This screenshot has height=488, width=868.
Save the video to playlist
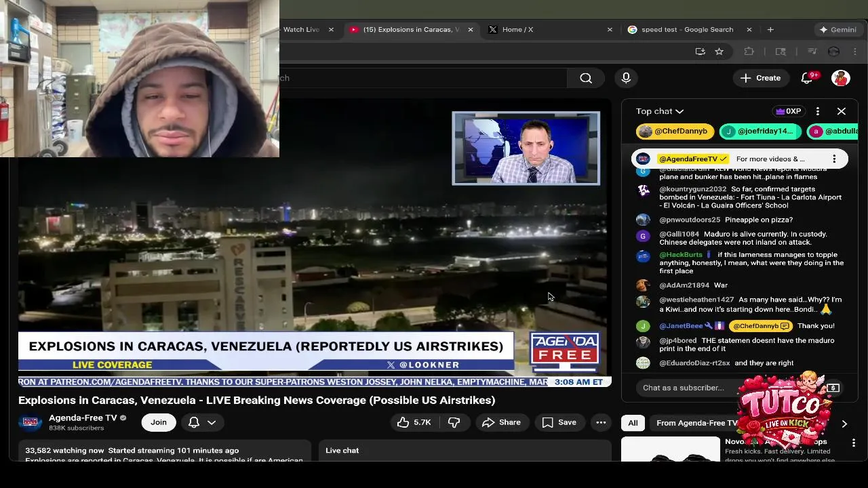pos(559,422)
